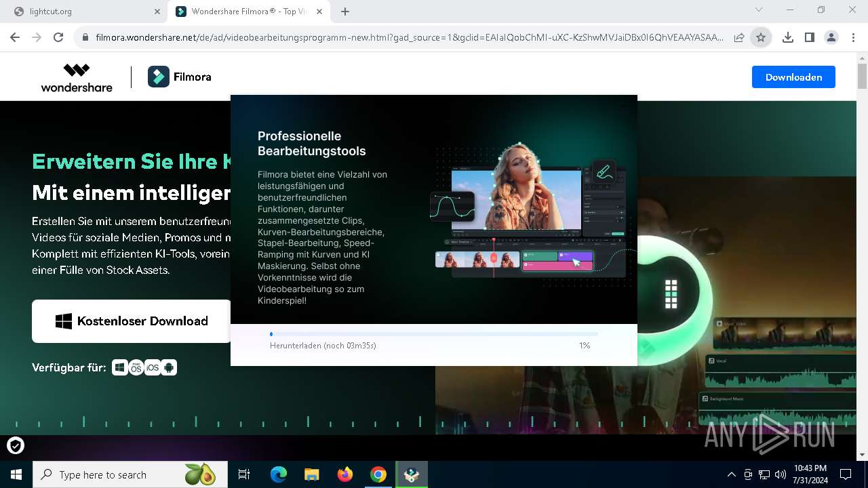Open the taskbar clock and date
Image resolution: width=868 pixels, height=488 pixels.
click(810, 474)
